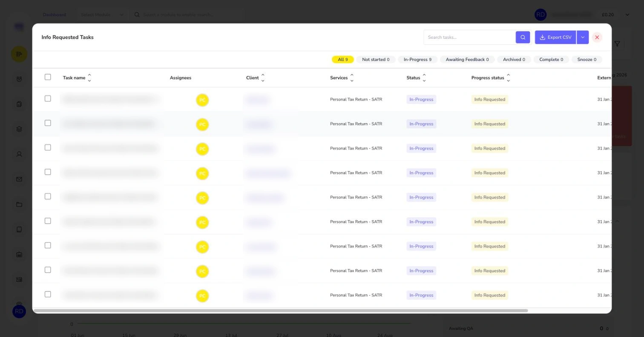Tick the select-all checkbox in the table header
Image resolution: width=644 pixels, height=337 pixels.
pyautogui.click(x=48, y=77)
